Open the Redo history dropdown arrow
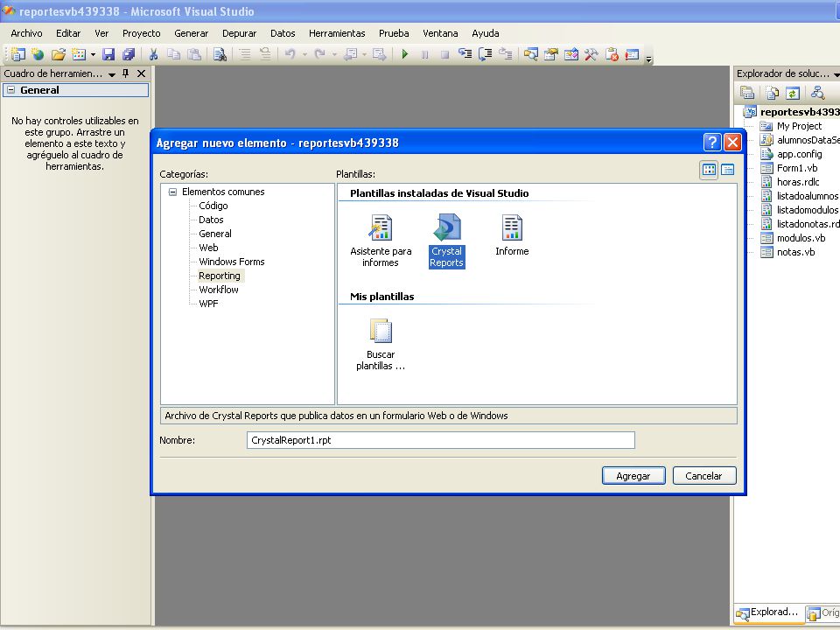This screenshot has width=840, height=630. 334,54
